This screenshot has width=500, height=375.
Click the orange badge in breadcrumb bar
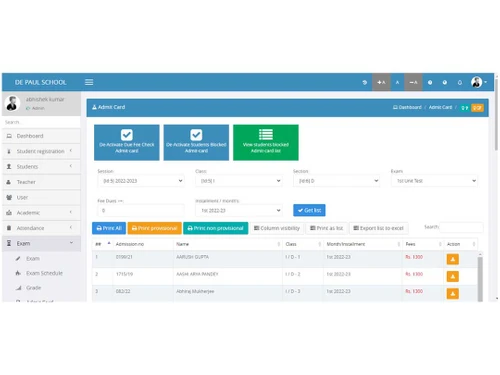pyautogui.click(x=477, y=108)
